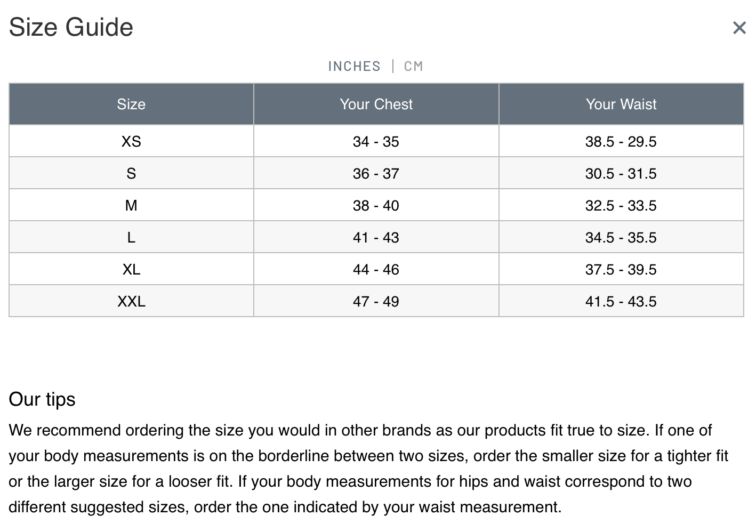
Task: Select the L size row label
Action: [131, 237]
